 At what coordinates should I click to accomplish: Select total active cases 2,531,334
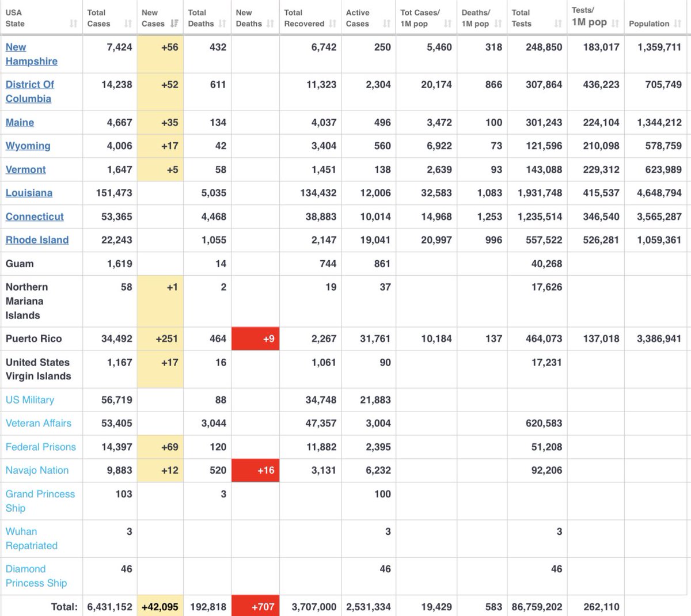click(369, 607)
